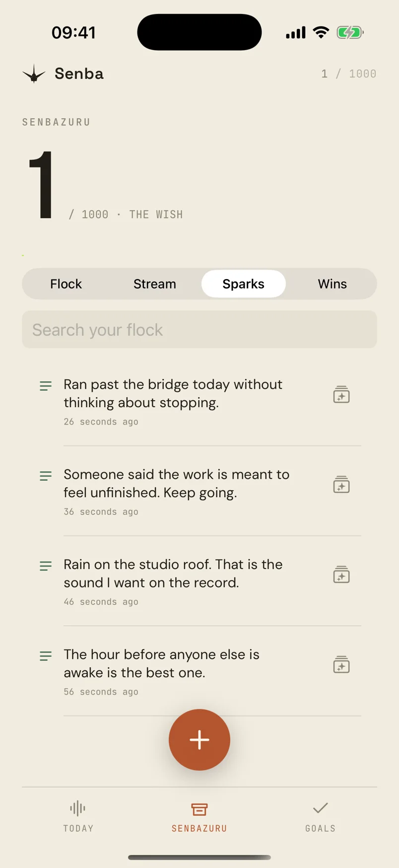Tap the text lines icon beside the bridge note
Image resolution: width=399 pixels, height=868 pixels.
pos(46,386)
